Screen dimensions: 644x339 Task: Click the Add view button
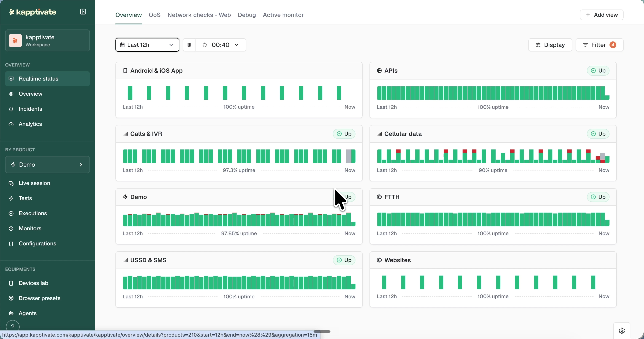coord(602,15)
